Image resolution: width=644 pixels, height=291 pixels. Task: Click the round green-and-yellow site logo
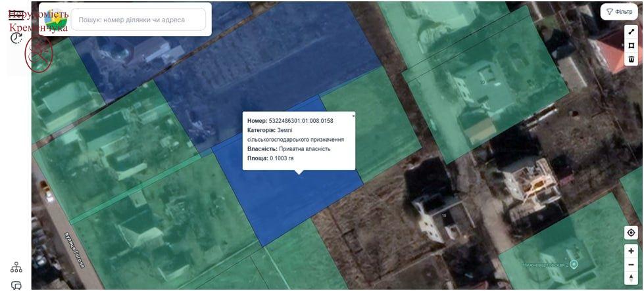pyautogui.click(x=55, y=19)
